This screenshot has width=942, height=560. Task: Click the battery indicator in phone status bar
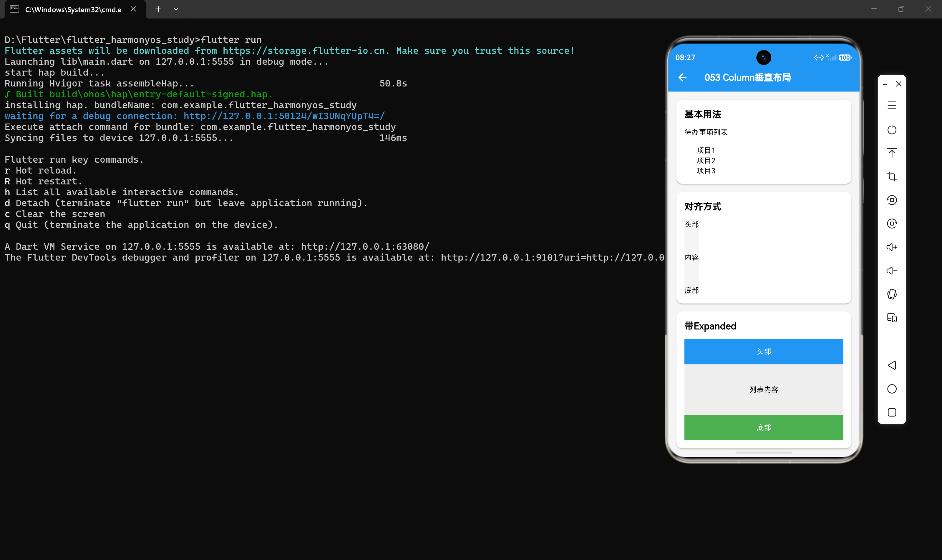(845, 58)
